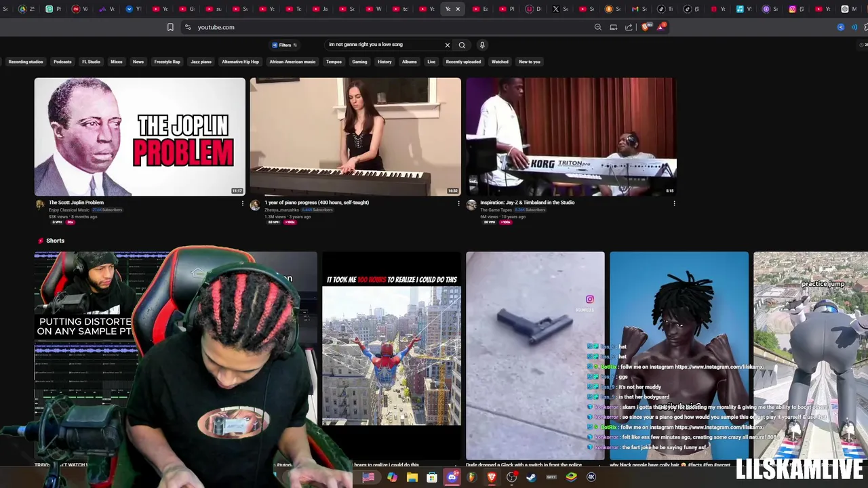Screen dimensions: 868x488
Task: Filter by the History chip
Action: pos(384,62)
